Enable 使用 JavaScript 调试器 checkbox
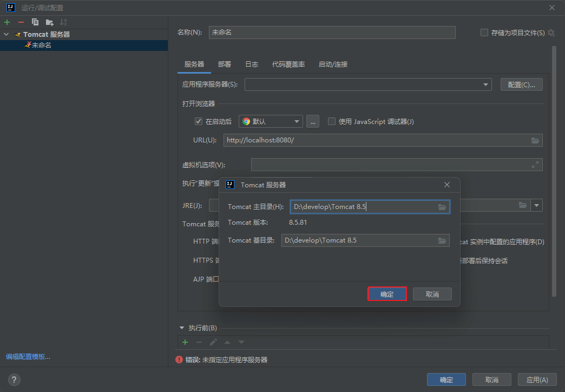This screenshot has width=565, height=392. pos(332,121)
